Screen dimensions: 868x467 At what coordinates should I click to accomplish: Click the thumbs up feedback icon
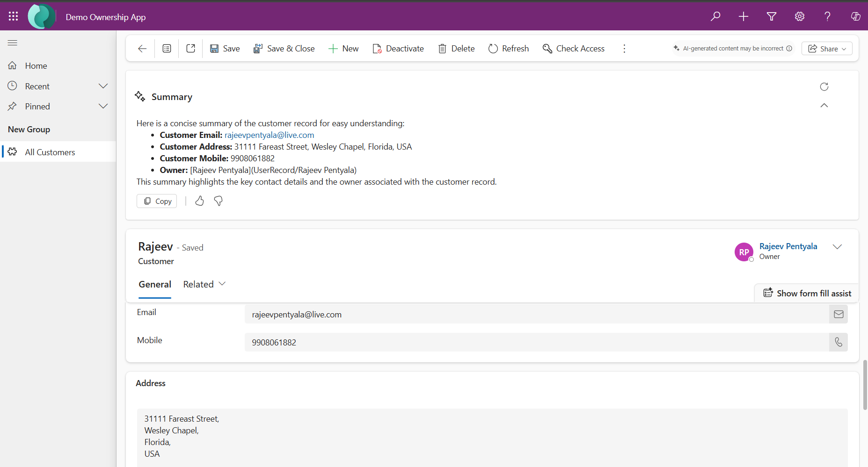point(199,201)
